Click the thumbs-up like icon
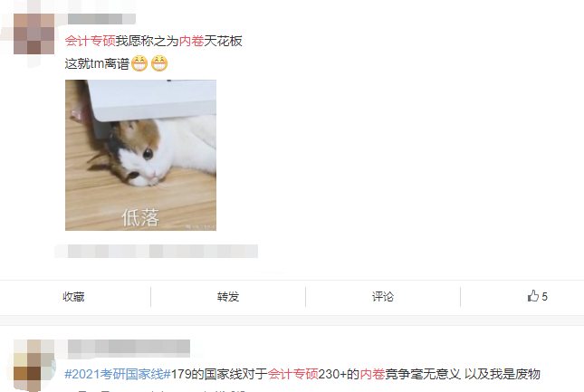 point(533,296)
